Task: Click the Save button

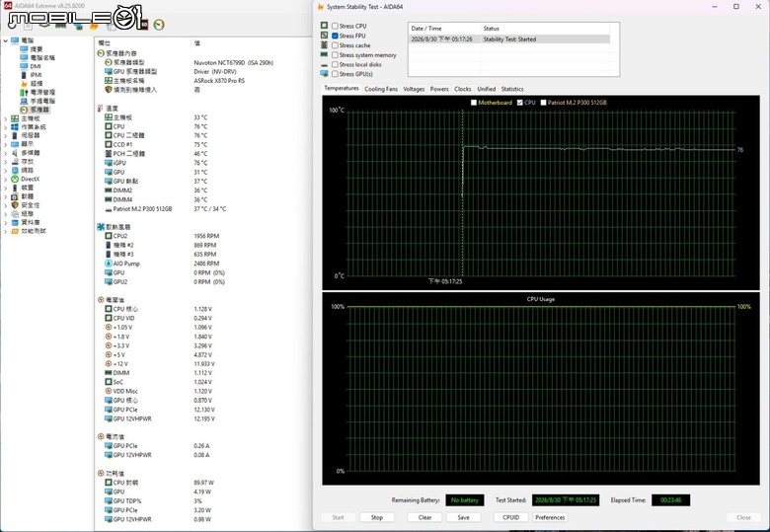Action: [463, 517]
